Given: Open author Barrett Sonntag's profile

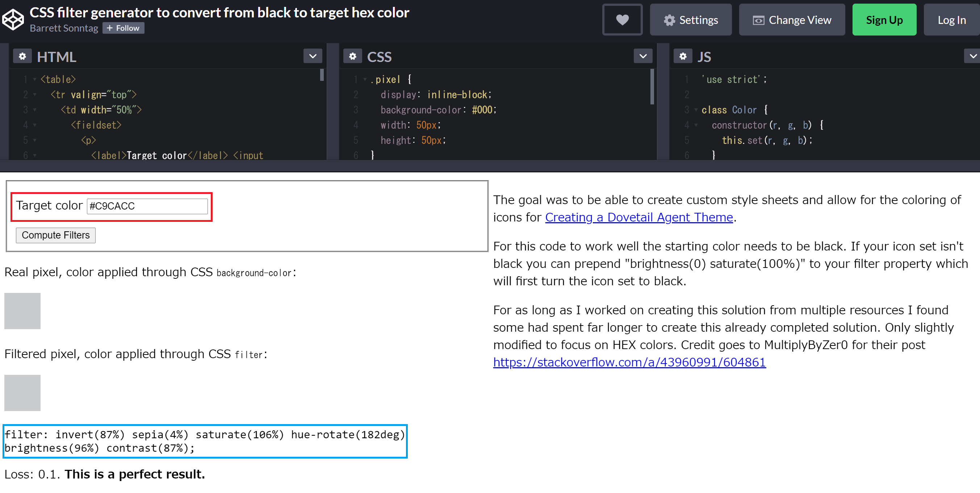Looking at the screenshot, I should click(x=64, y=28).
